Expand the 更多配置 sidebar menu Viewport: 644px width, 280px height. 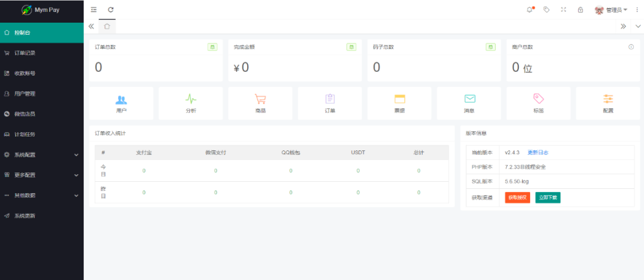tap(42, 175)
